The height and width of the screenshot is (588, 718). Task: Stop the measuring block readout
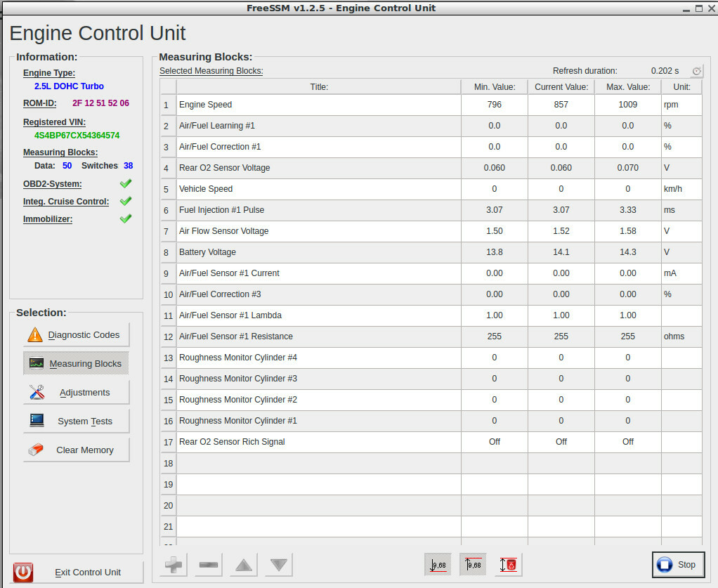click(678, 565)
